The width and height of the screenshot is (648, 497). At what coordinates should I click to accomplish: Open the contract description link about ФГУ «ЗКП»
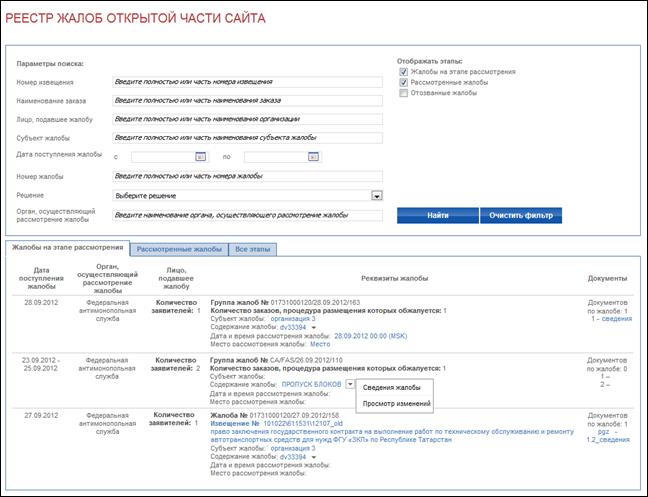tap(392, 435)
